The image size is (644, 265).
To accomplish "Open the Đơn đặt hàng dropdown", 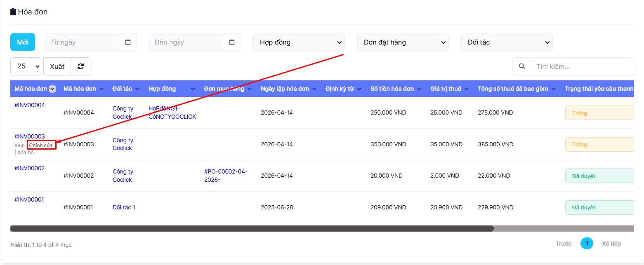I will 403,42.
